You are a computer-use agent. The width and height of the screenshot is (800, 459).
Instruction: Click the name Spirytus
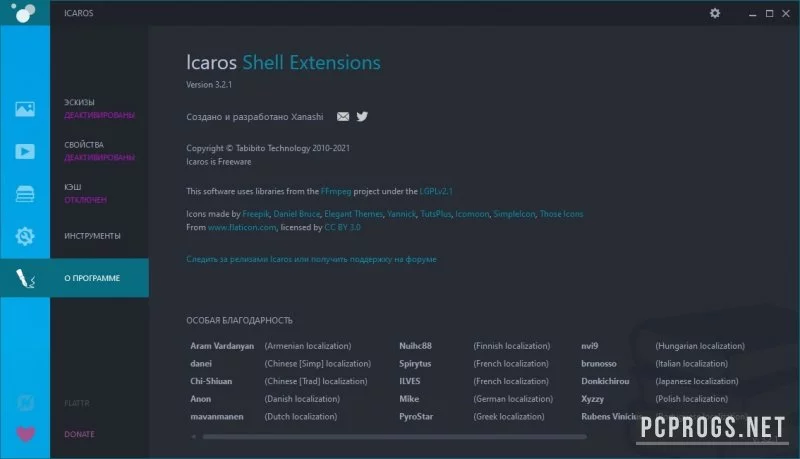point(415,364)
